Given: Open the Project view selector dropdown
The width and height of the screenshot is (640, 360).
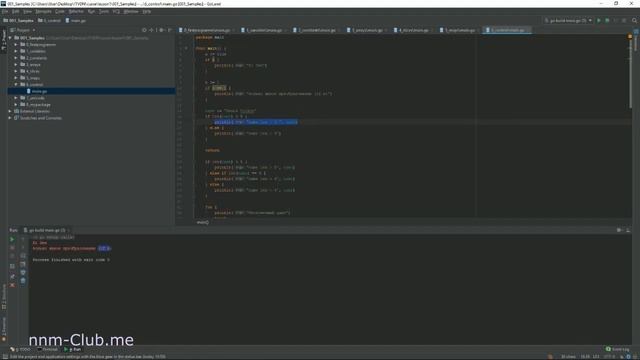Looking at the screenshot, I should pos(24,30).
